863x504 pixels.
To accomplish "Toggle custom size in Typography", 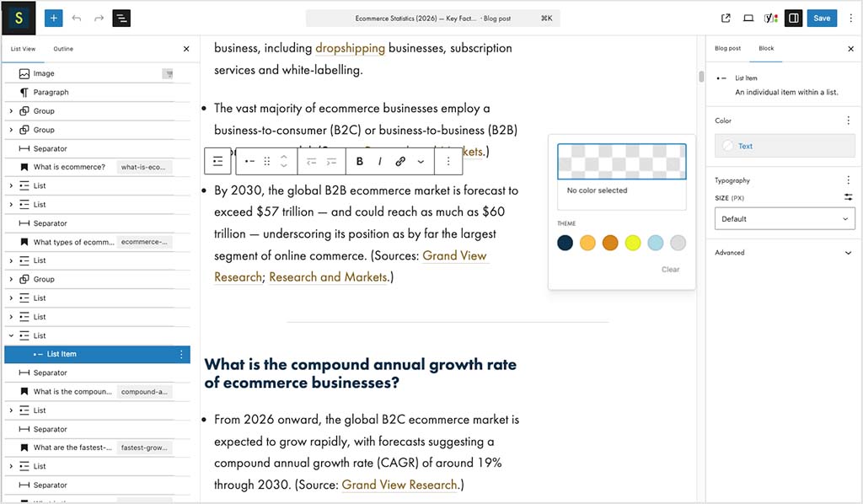I will click(848, 197).
